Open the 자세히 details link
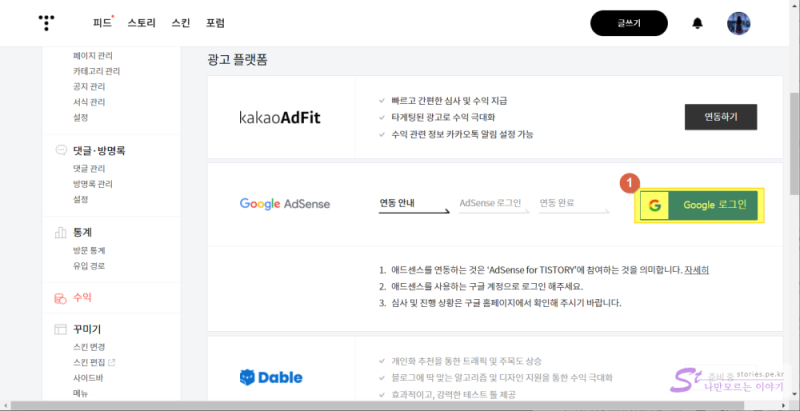 [x=696, y=270]
